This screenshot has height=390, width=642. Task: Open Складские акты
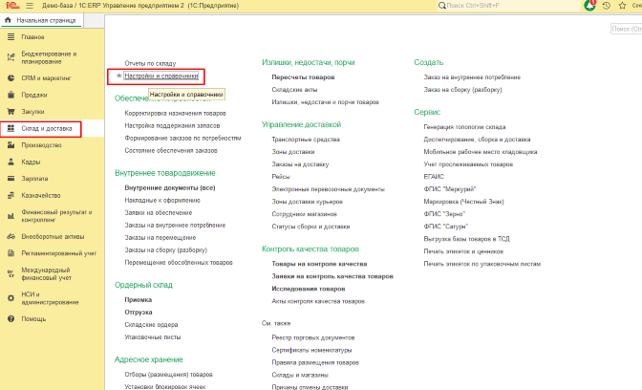(x=294, y=89)
